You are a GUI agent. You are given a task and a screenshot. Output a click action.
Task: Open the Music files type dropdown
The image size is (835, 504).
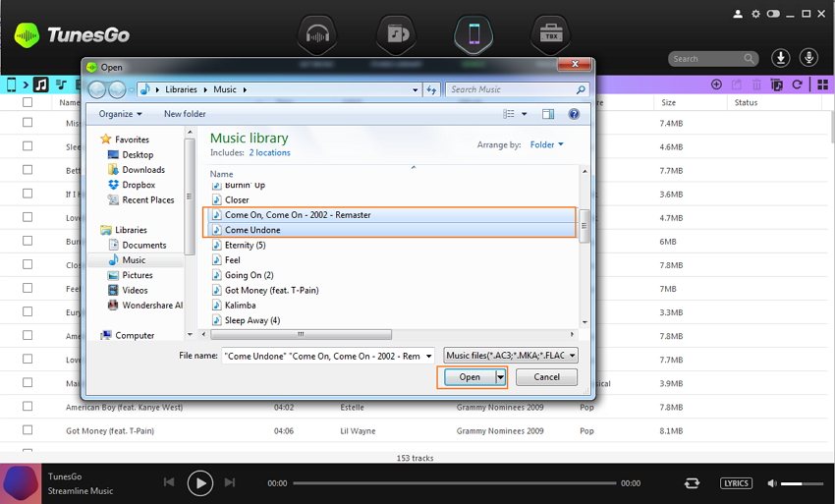point(510,356)
